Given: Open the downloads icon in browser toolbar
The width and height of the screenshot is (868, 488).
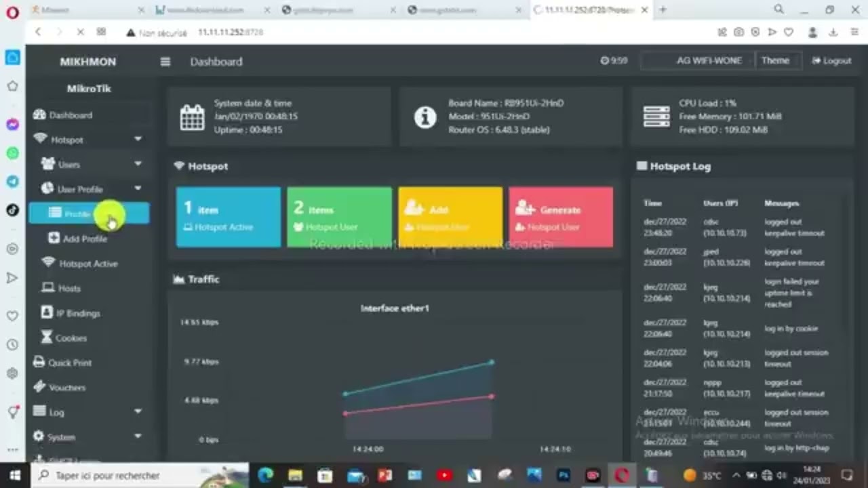Looking at the screenshot, I should (833, 32).
